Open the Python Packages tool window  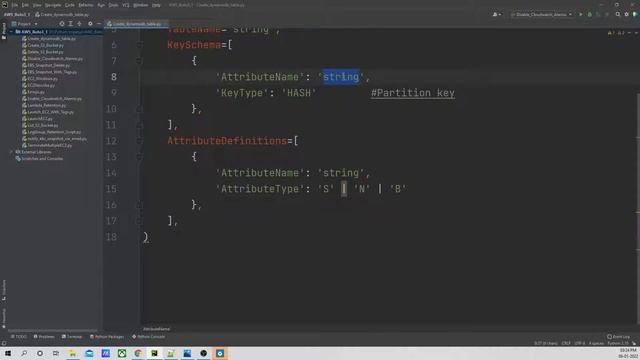(x=107, y=337)
